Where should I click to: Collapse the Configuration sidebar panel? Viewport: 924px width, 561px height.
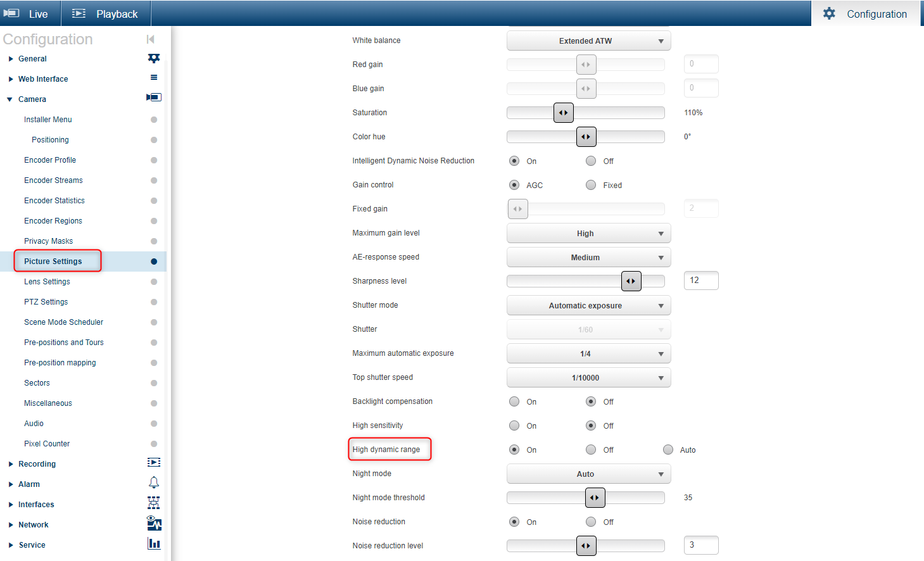(x=150, y=39)
